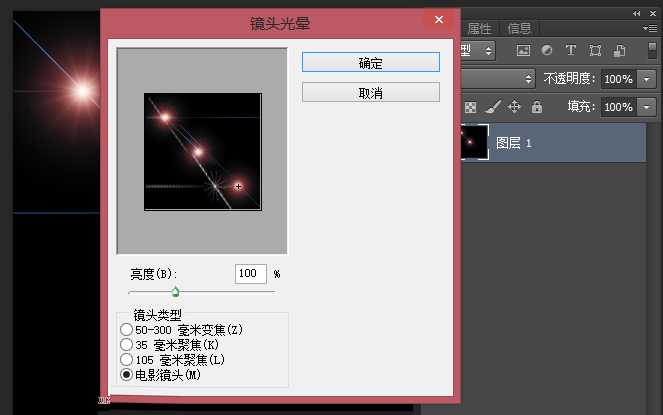Select 105 毫米聚焦 lens type
The width and height of the screenshot is (663, 415).
point(126,358)
